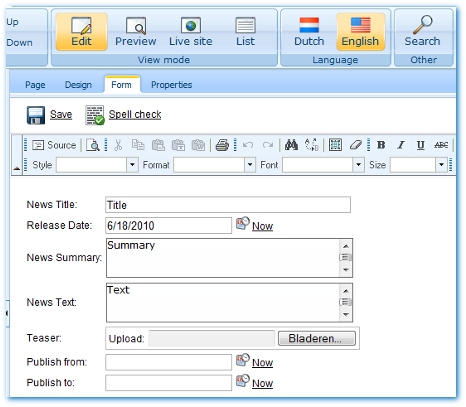466x407 pixels.
Task: Click the News Summary scrollbar down arrow
Action: pos(346,270)
